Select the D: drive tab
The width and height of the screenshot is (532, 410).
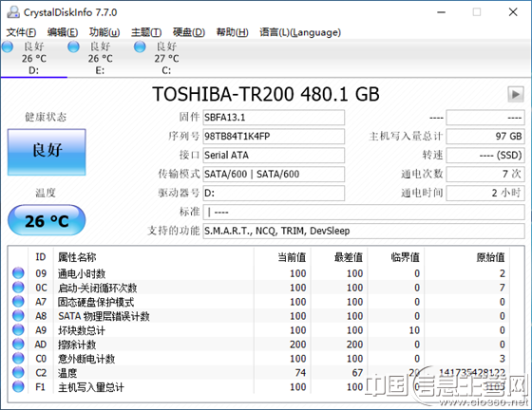pyautogui.click(x=33, y=58)
